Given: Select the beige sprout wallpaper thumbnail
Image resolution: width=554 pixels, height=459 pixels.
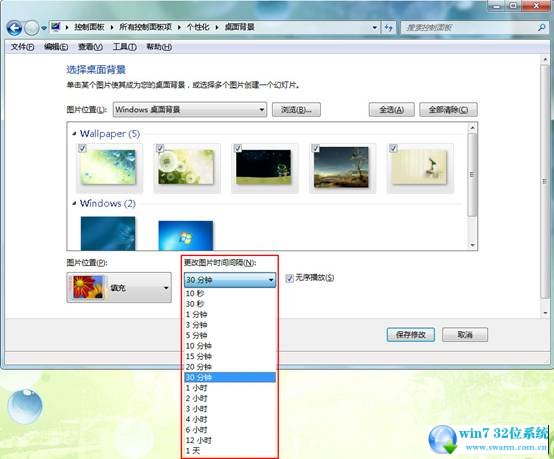Looking at the screenshot, I should pos(419,167).
